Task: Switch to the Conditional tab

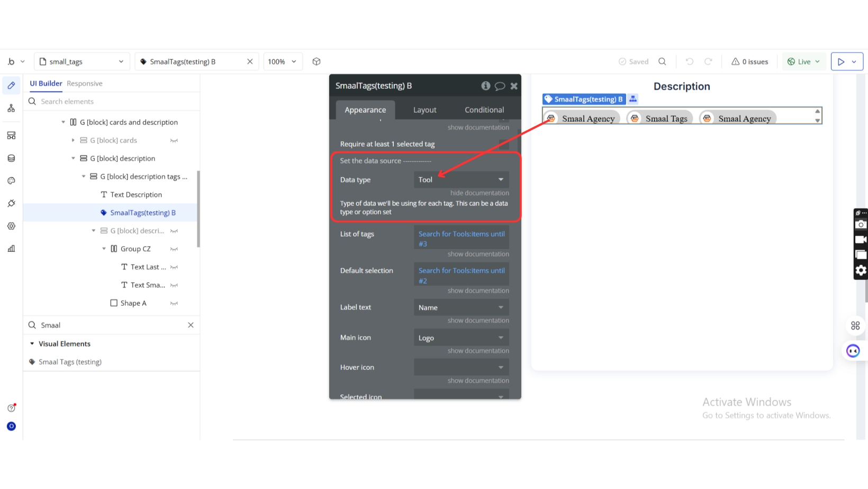Action: (484, 110)
